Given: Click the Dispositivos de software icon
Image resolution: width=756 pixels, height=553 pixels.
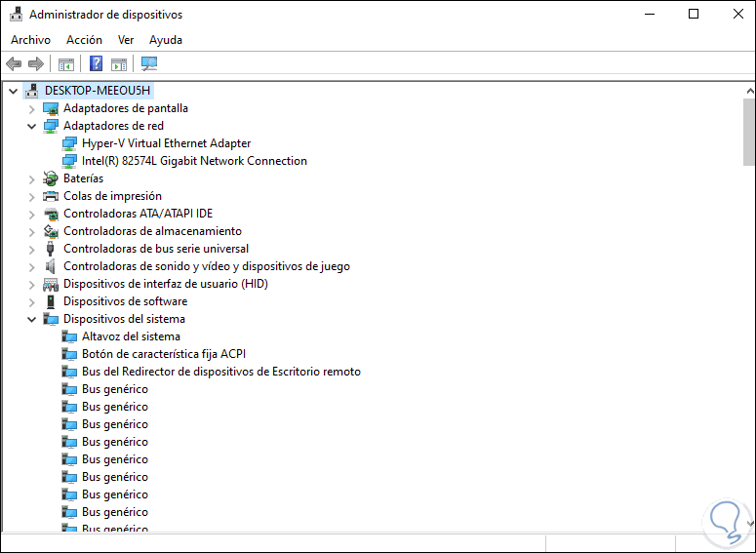Looking at the screenshot, I should click(x=51, y=301).
